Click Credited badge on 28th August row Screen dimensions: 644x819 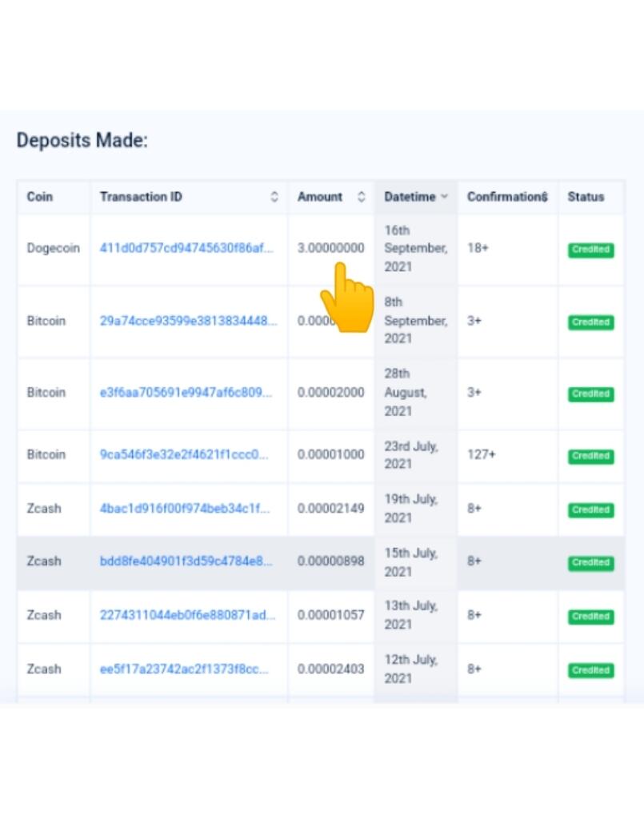pos(590,394)
